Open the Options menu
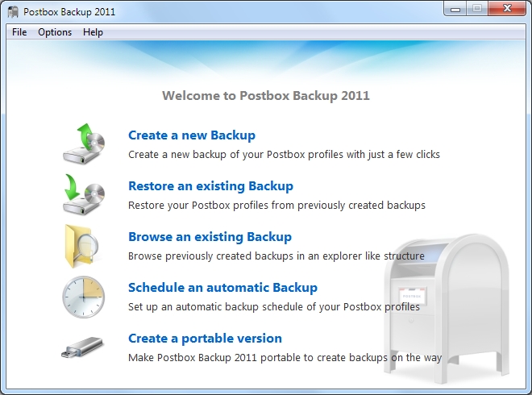 (x=55, y=32)
